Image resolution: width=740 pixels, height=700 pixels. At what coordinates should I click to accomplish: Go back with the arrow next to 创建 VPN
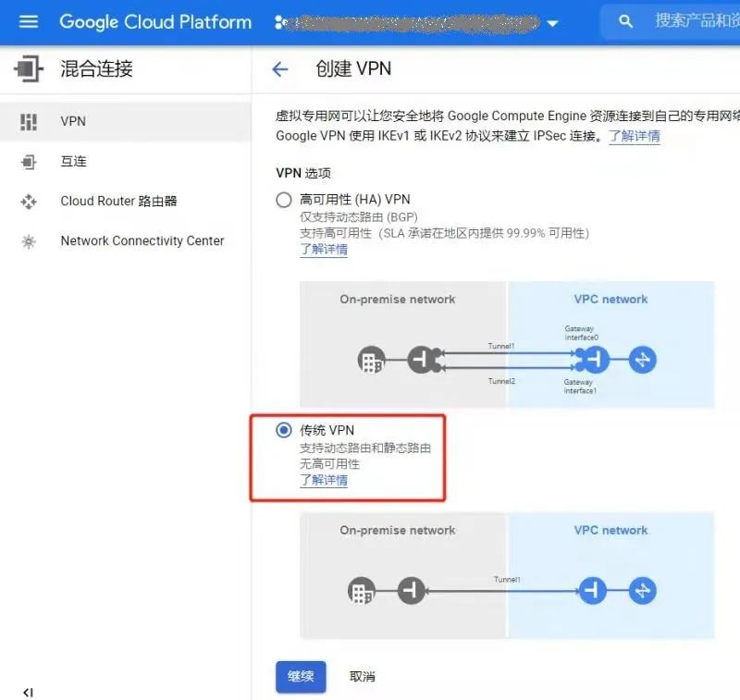coord(280,69)
